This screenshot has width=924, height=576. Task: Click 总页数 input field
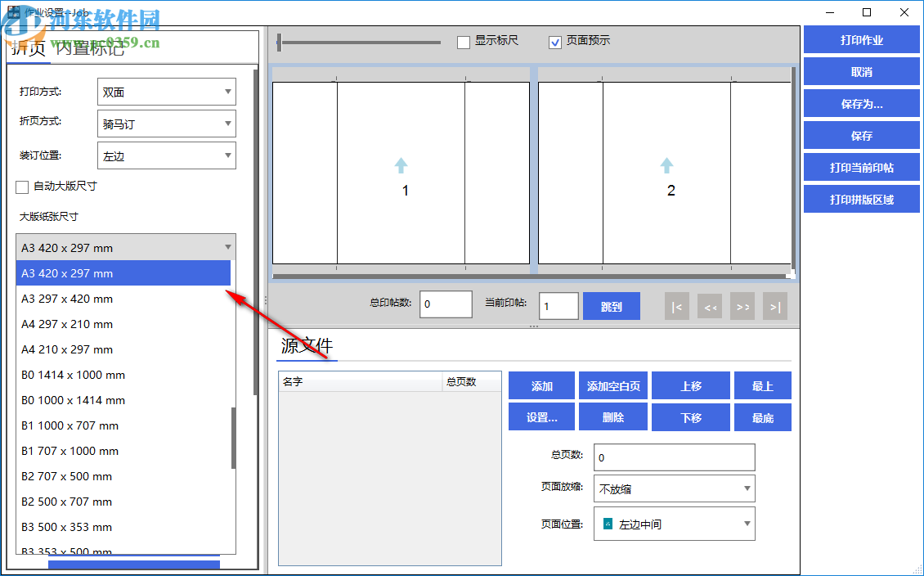674,457
